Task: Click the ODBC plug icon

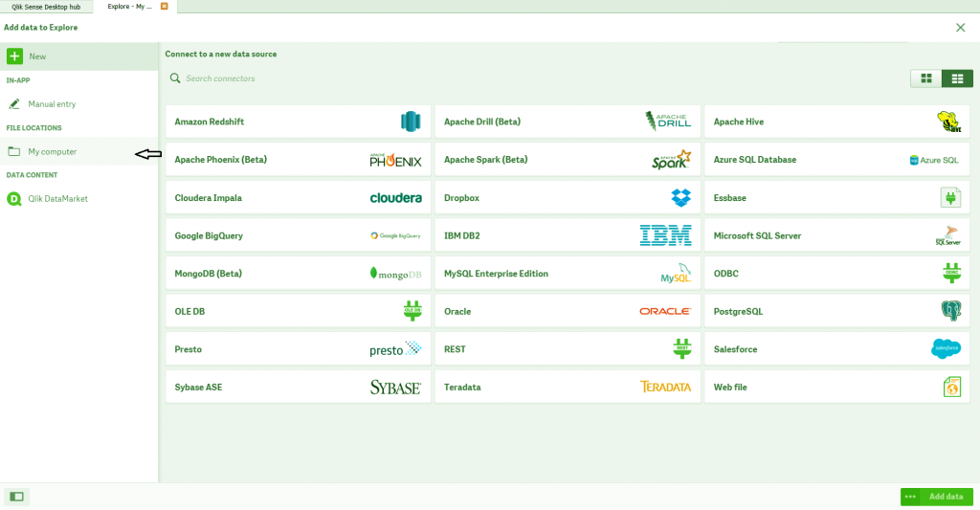Action: (951, 273)
